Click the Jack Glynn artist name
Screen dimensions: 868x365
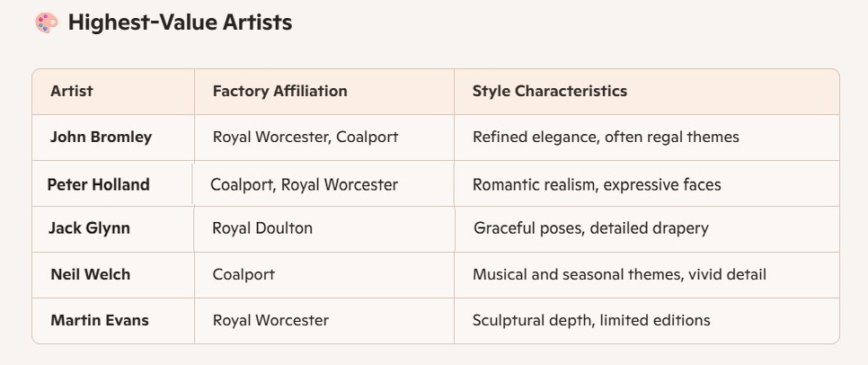[89, 228]
